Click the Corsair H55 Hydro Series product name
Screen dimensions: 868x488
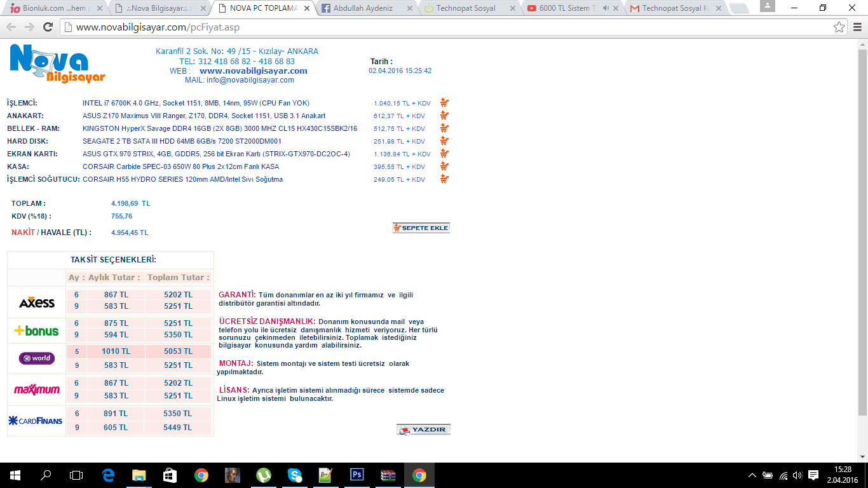(x=182, y=179)
